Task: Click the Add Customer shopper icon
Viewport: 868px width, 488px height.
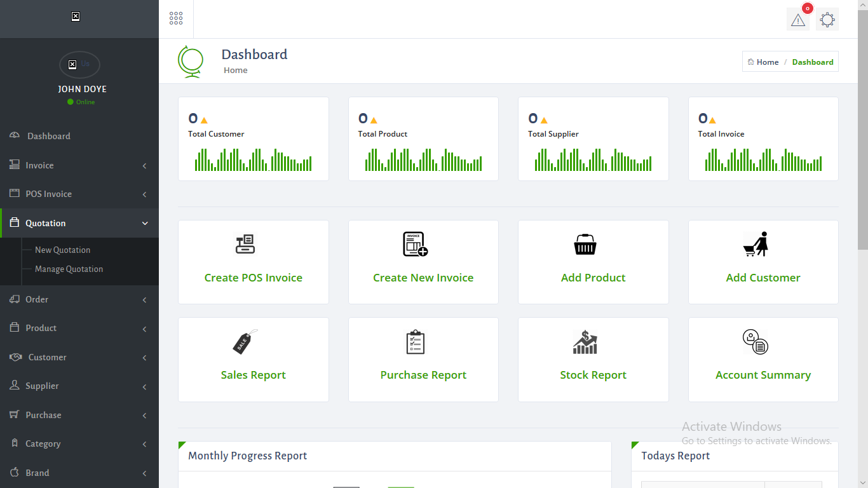Action: tap(756, 244)
